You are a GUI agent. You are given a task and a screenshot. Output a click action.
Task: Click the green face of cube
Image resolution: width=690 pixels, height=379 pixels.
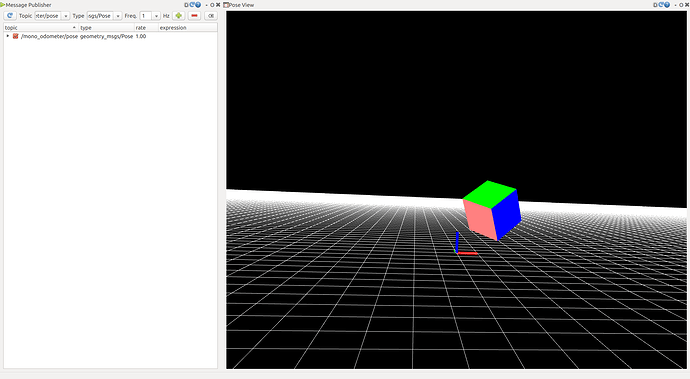(489, 194)
